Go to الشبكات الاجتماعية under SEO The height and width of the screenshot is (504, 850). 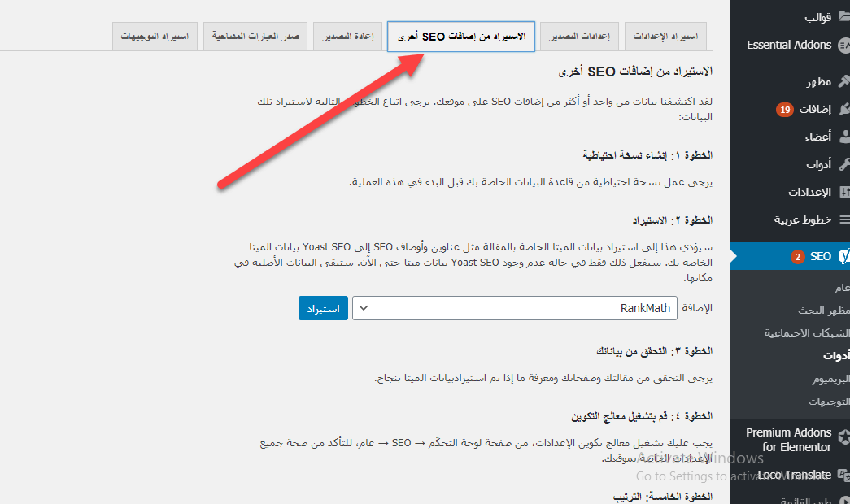point(807,332)
